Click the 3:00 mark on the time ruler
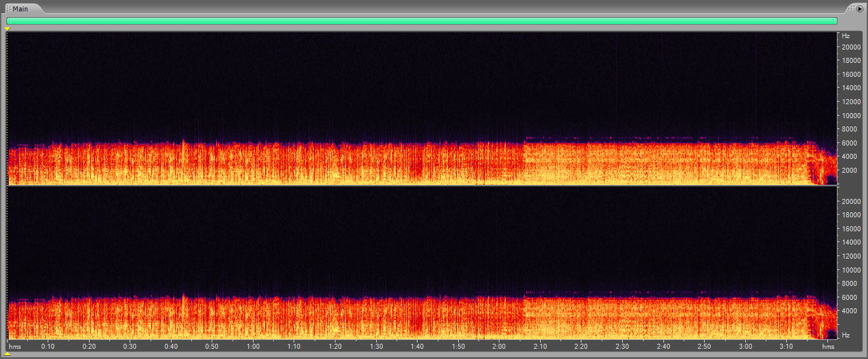Screen dimensions: 868x359 745,347
